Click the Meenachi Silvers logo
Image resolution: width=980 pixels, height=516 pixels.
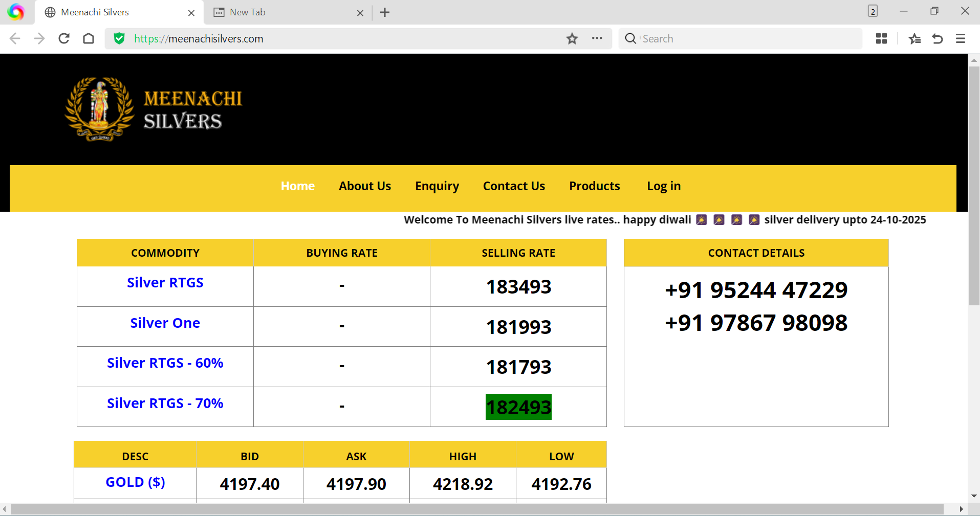(x=154, y=109)
